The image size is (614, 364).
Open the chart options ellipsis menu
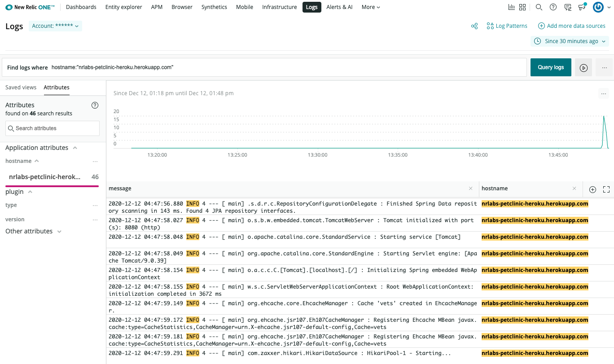[x=604, y=94]
